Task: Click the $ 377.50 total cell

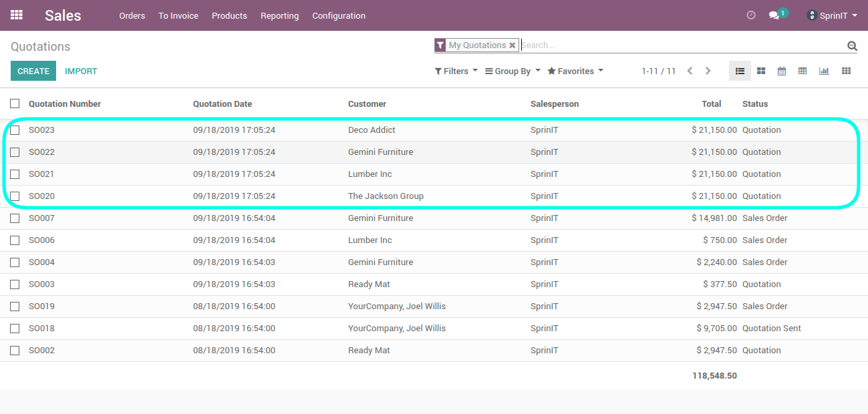Action: (720, 284)
